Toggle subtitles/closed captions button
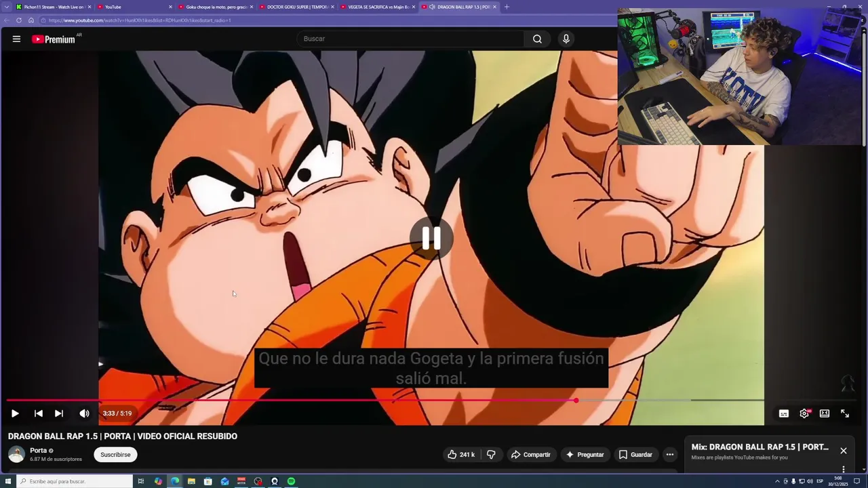 (x=784, y=413)
